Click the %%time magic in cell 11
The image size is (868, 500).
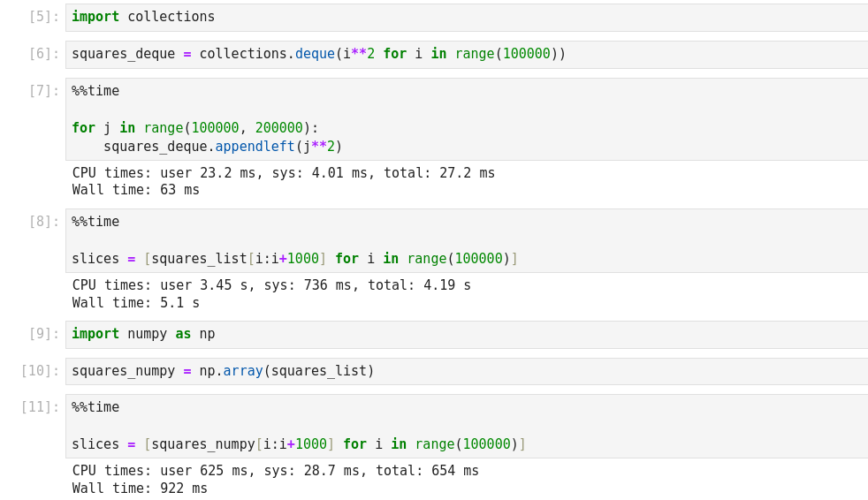click(95, 407)
